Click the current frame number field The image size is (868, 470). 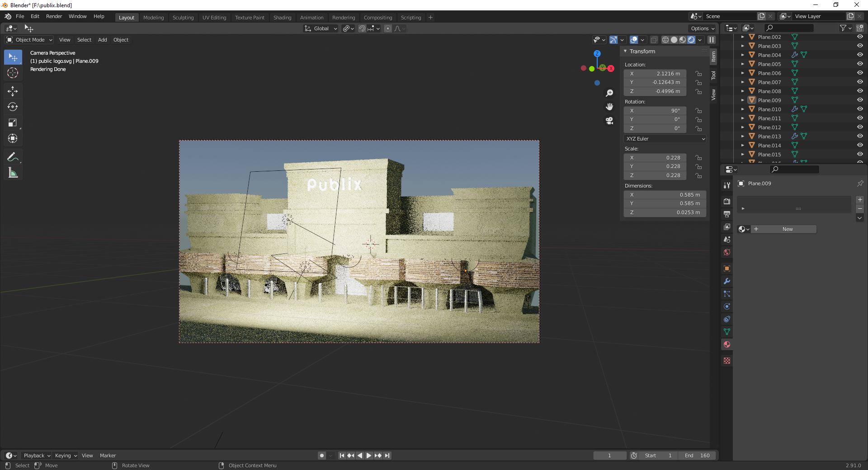pos(610,456)
